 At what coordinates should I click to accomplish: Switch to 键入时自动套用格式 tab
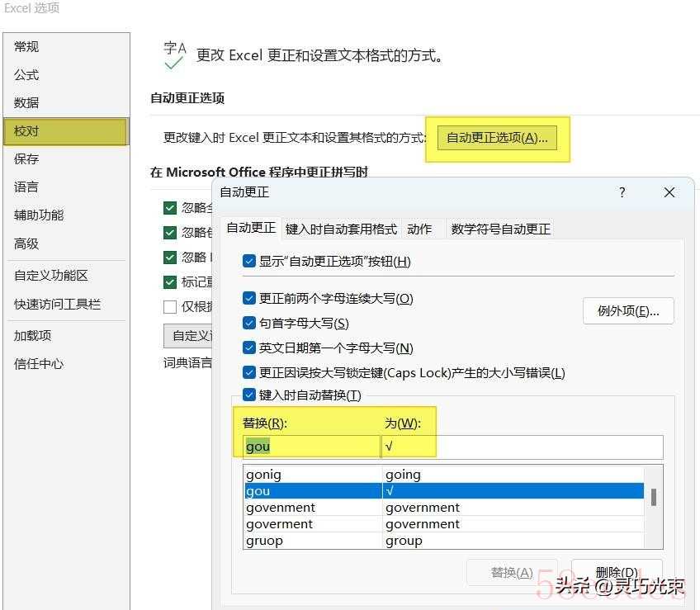(341, 229)
